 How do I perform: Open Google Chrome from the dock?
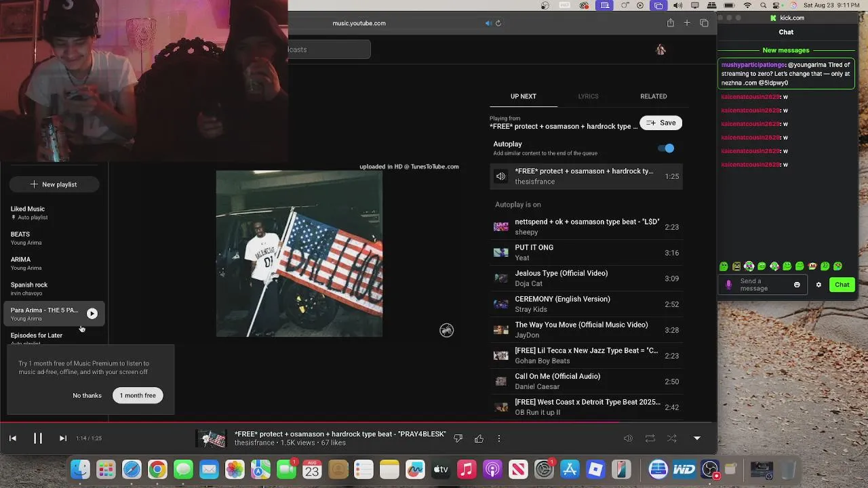[x=157, y=469]
